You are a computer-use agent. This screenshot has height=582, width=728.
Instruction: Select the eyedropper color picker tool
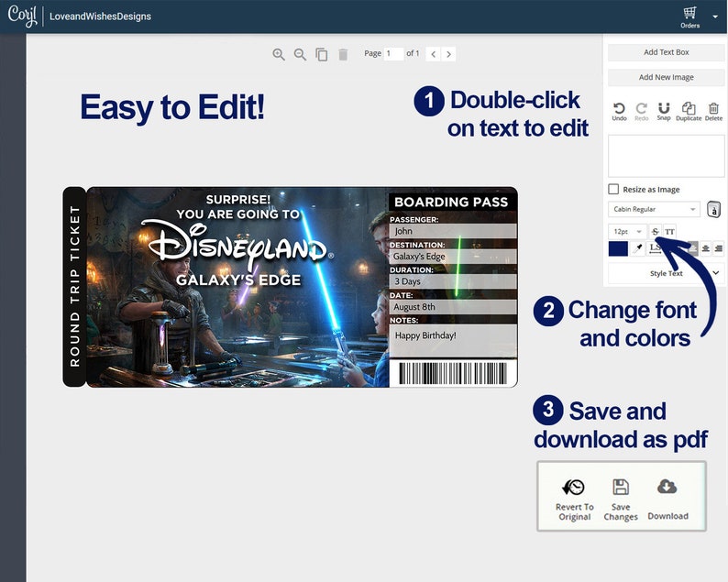click(x=638, y=248)
